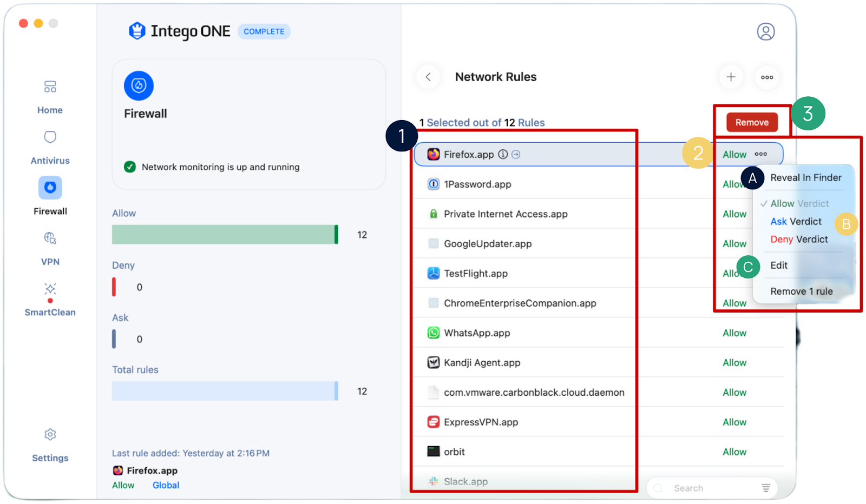This screenshot has height=504, width=866.
Task: Open Firefox.app row three-dot menu
Action: tap(761, 154)
